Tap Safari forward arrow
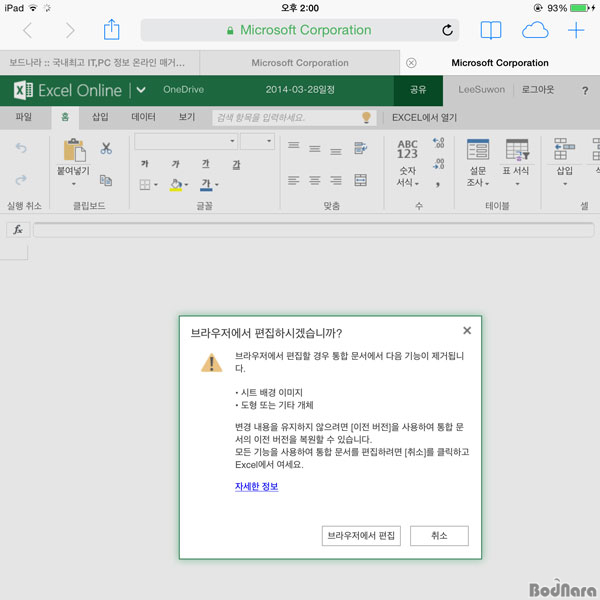Image resolution: width=600 pixels, height=600 pixels. pos(70,30)
